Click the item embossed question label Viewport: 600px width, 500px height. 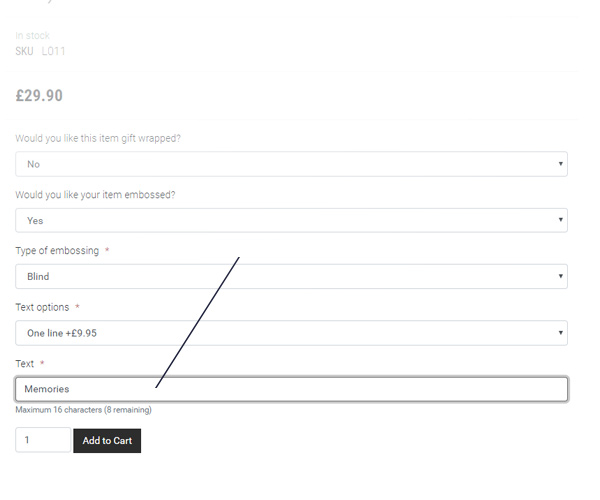click(x=95, y=195)
